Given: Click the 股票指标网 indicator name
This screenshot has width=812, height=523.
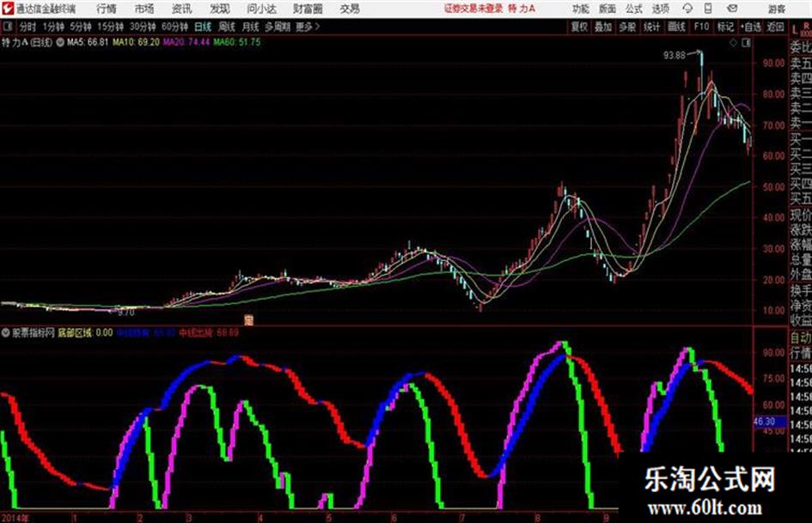Looking at the screenshot, I should [34, 333].
